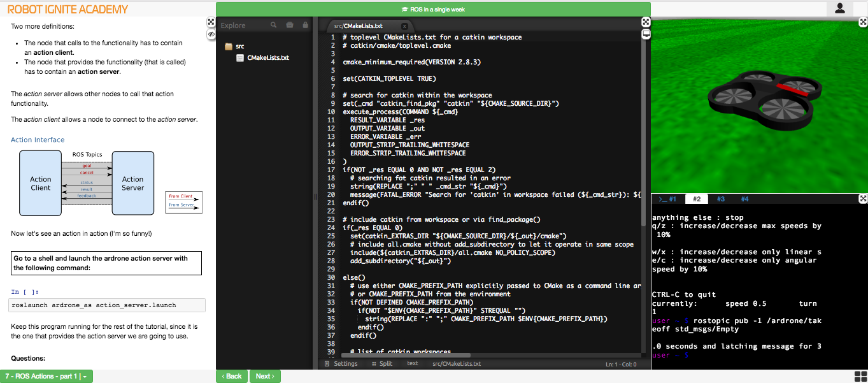Click the endif() text on line 21

[356, 203]
